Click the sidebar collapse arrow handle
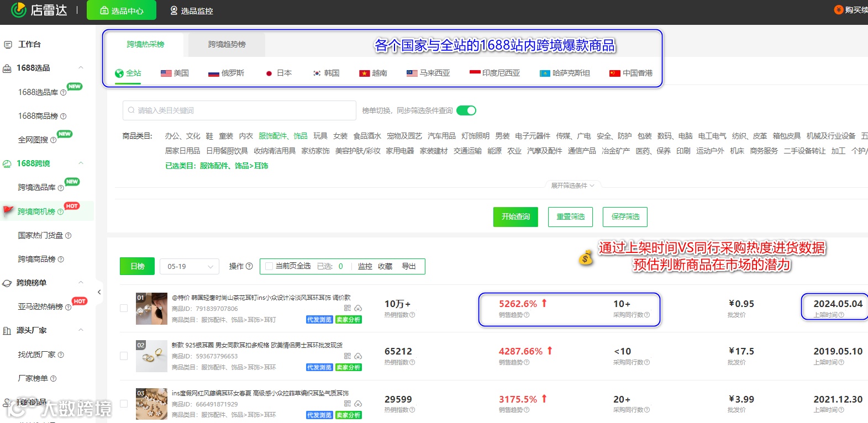Viewport: 868px width, 423px height. tap(99, 292)
